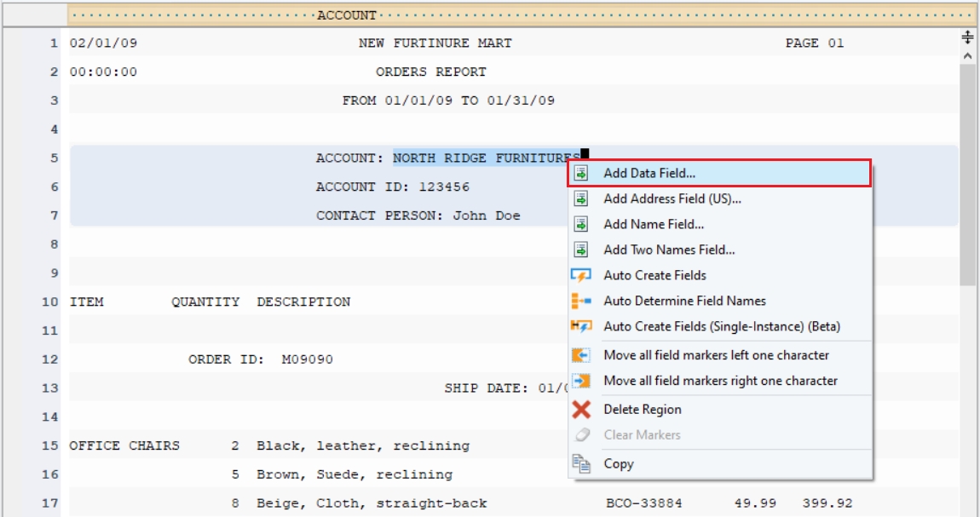This screenshot has width=980, height=517.
Task: Click the Copy icon in context menu
Action: (581, 463)
